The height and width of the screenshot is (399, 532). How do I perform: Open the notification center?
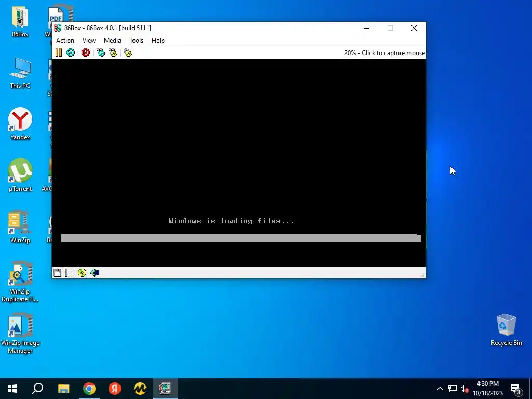516,389
